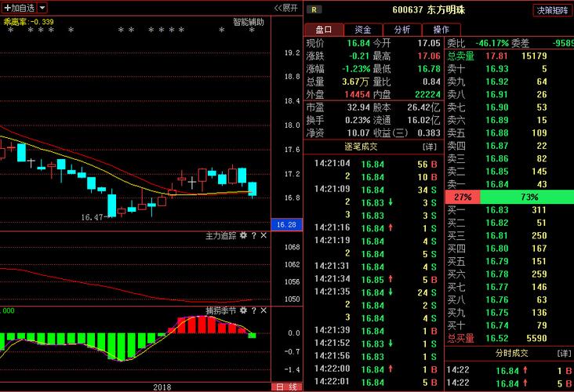Open help question mark for 捕捞季节
The height and width of the screenshot is (392, 574).
coord(254,310)
